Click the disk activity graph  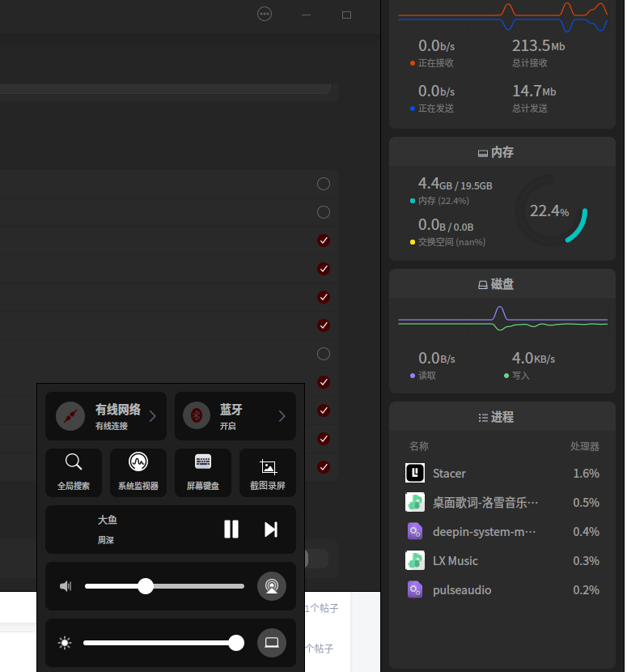(502, 319)
